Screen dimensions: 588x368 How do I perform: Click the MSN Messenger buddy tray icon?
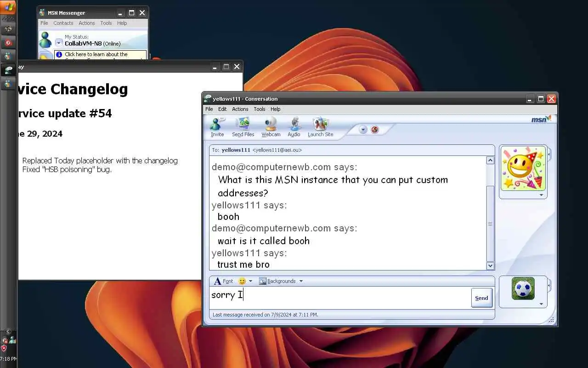pos(12,339)
